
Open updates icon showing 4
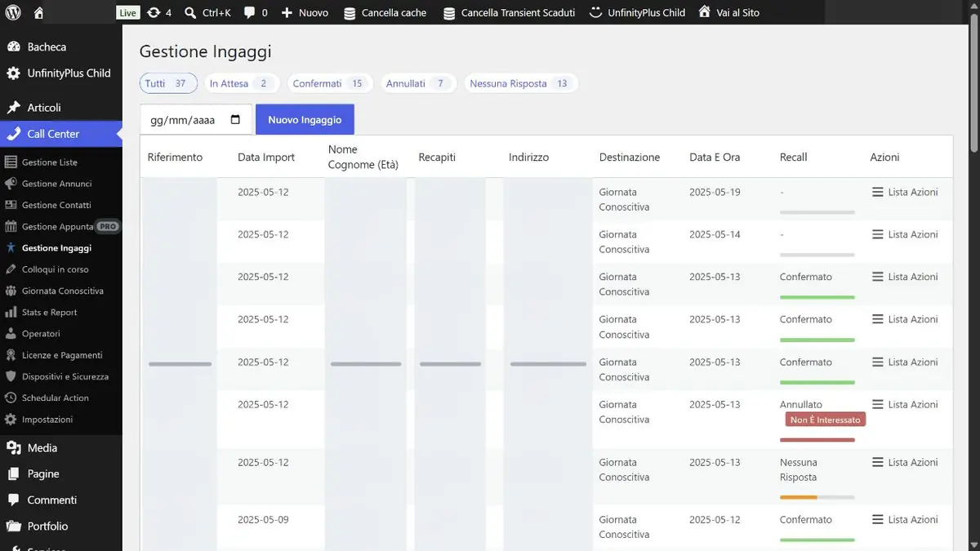[159, 12]
